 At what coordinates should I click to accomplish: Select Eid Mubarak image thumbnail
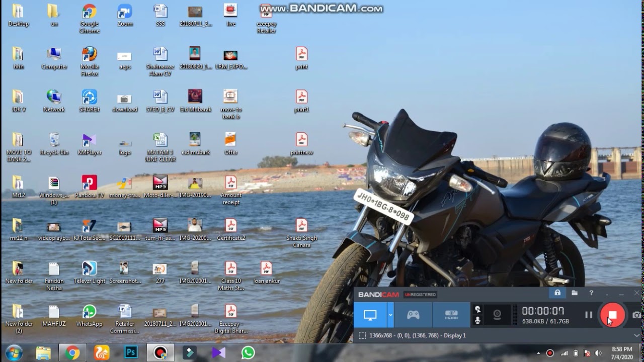(x=195, y=101)
